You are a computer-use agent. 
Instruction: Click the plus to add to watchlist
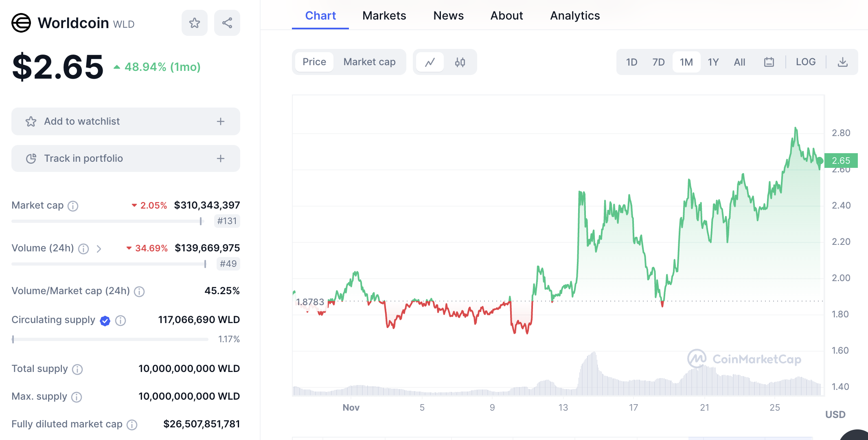pos(220,121)
